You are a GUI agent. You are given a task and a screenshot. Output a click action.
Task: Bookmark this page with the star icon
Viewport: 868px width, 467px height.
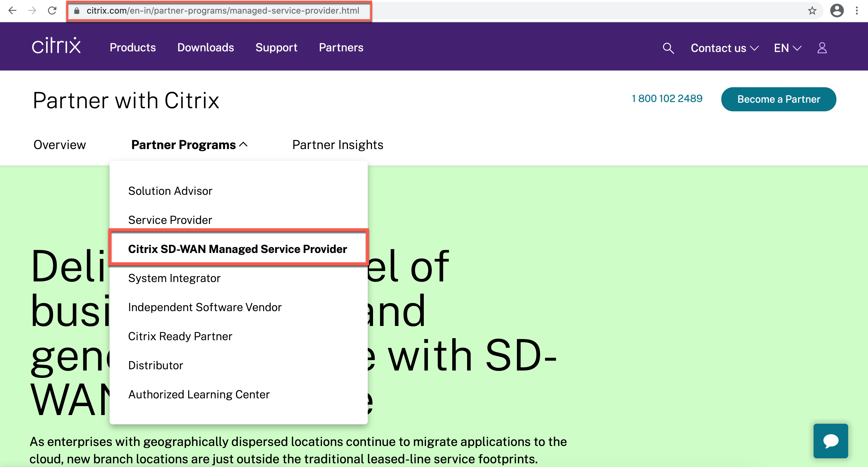812,11
